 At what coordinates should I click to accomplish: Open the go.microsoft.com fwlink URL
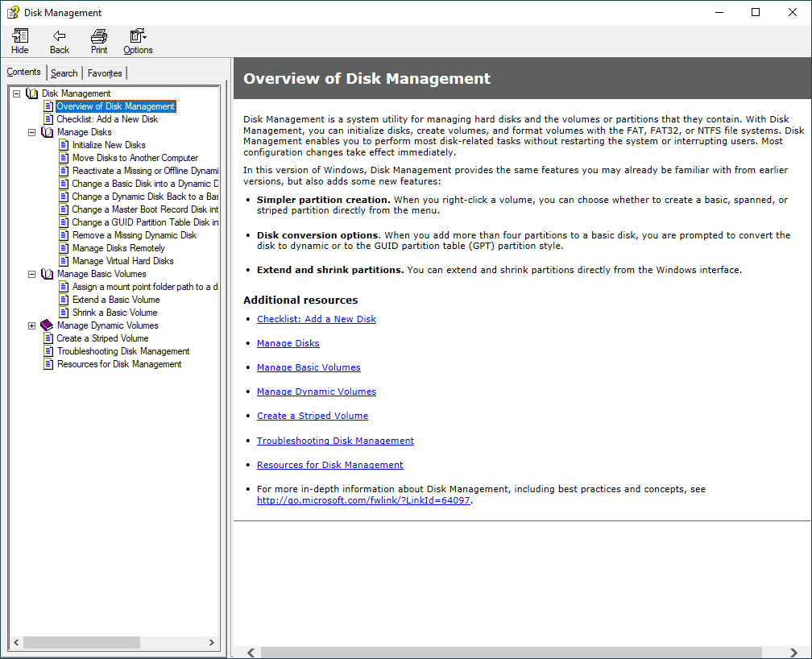[x=363, y=500]
